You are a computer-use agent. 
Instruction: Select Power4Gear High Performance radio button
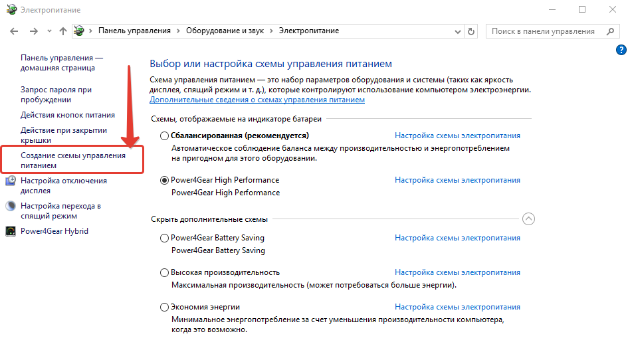[x=164, y=180]
